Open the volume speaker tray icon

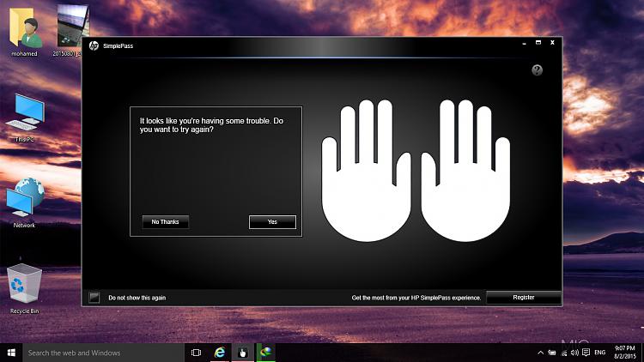(574, 353)
